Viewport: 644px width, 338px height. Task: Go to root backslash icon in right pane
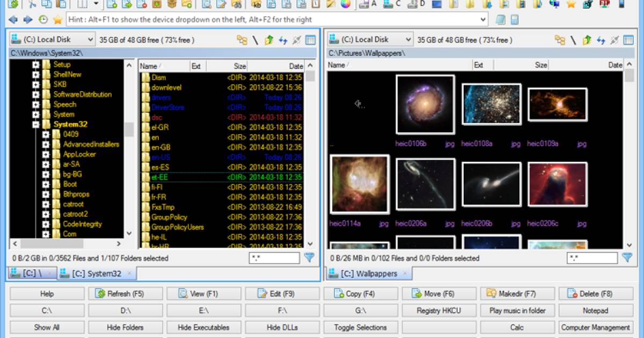click(573, 40)
